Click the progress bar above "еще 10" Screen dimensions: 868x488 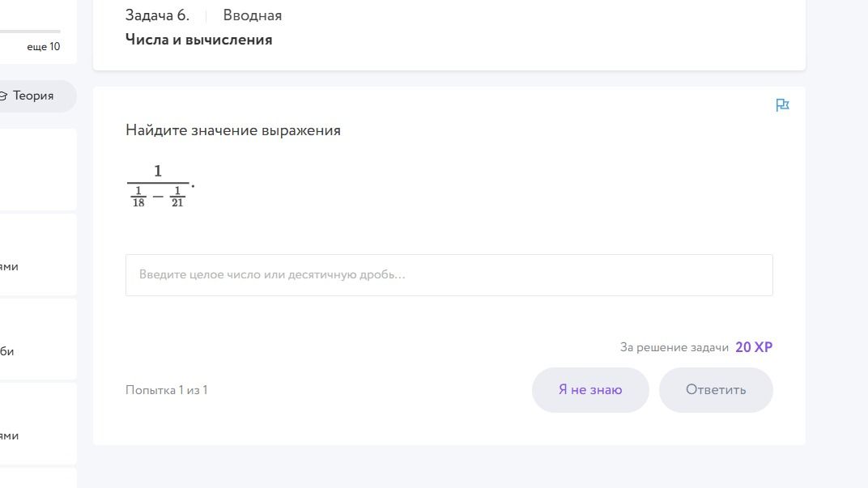[30, 32]
